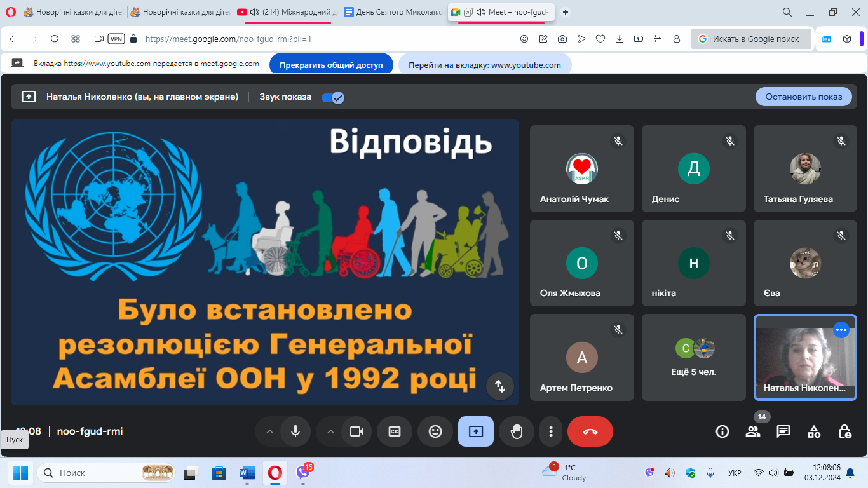The image size is (868, 488).
Task: Select Анатолій Чумак participant tile
Action: (x=582, y=168)
